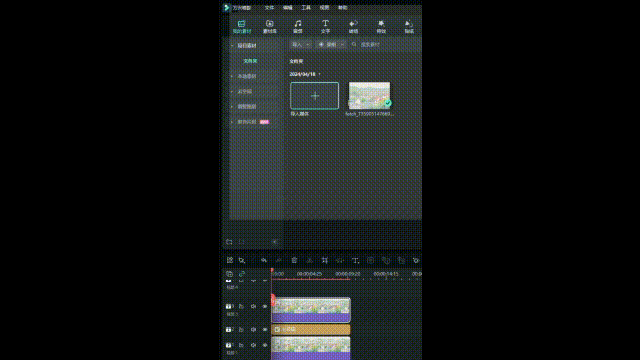Select the imported video thumbnail with green checkmark

coord(369,96)
